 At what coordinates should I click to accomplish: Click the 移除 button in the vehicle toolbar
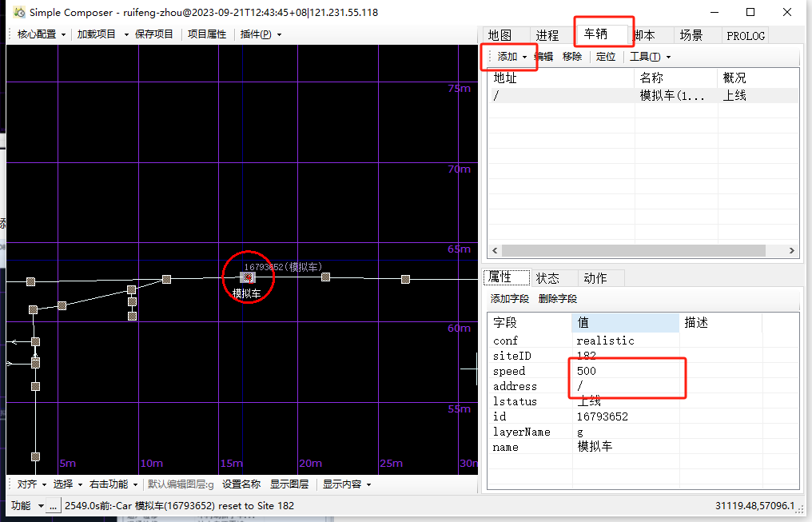[572, 57]
